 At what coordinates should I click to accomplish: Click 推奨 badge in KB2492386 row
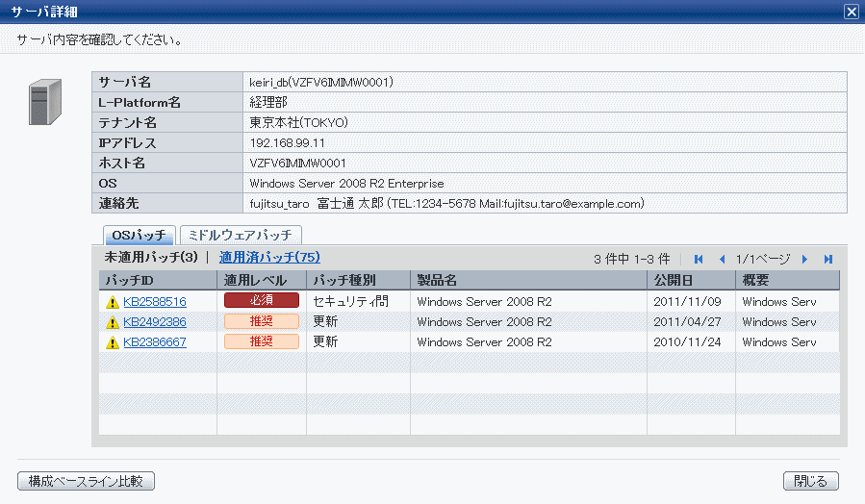[262, 321]
